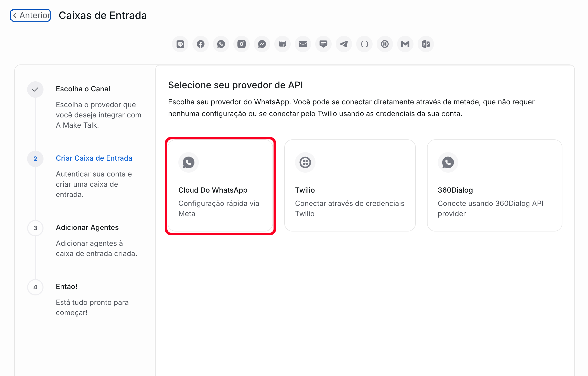Screen dimensions: 588x376
Task: Select the Messenger channel icon
Action: coord(262,44)
